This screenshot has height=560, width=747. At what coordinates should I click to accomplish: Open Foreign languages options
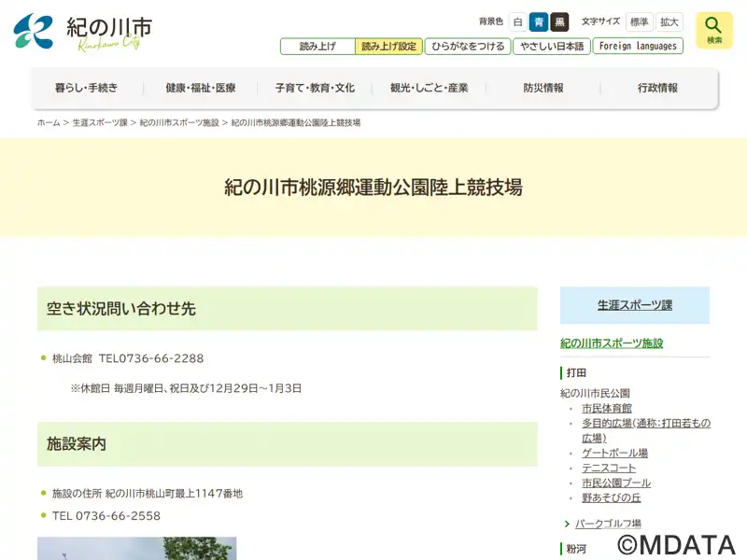(638, 46)
